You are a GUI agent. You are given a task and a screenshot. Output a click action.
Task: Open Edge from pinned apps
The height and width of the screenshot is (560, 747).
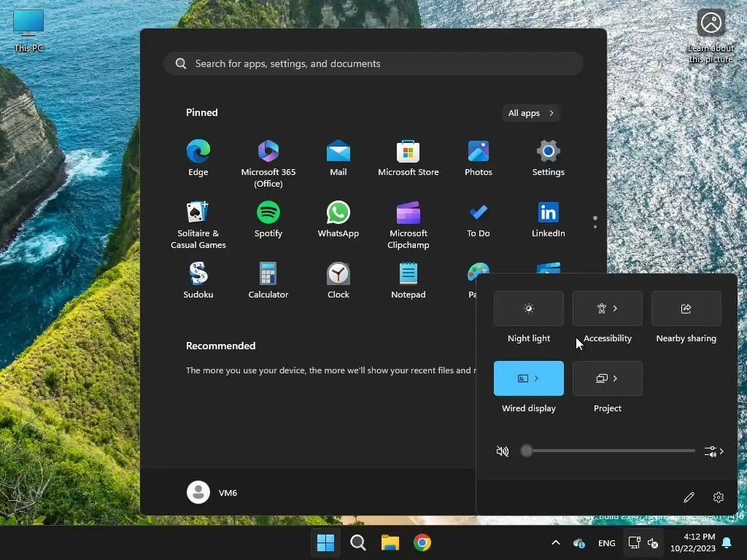(x=198, y=158)
